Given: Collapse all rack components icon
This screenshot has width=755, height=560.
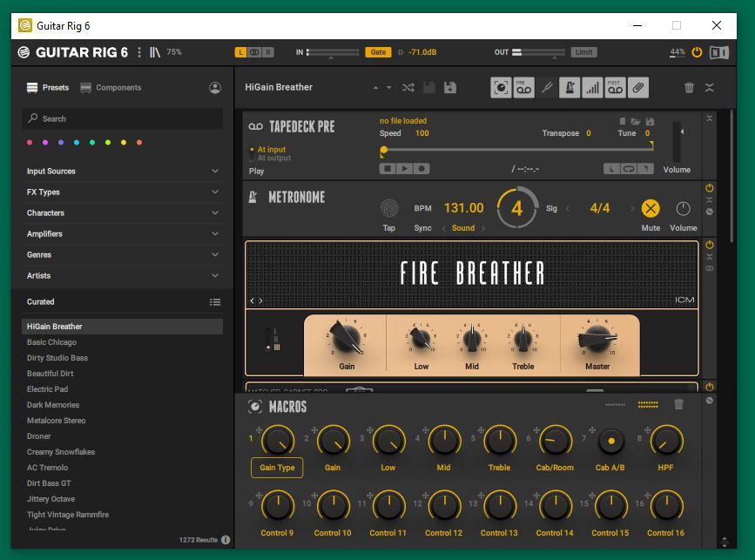Looking at the screenshot, I should (710, 88).
